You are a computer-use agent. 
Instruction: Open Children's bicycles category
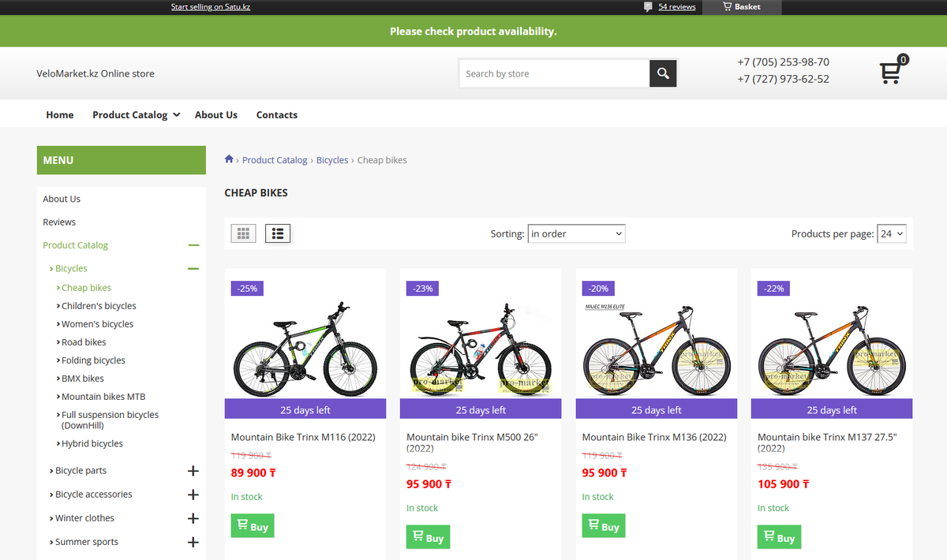(x=99, y=306)
